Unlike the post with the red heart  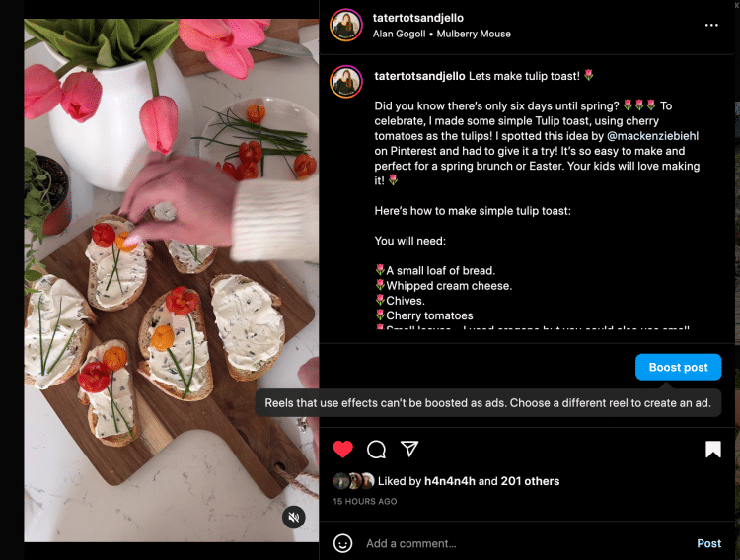coord(342,450)
